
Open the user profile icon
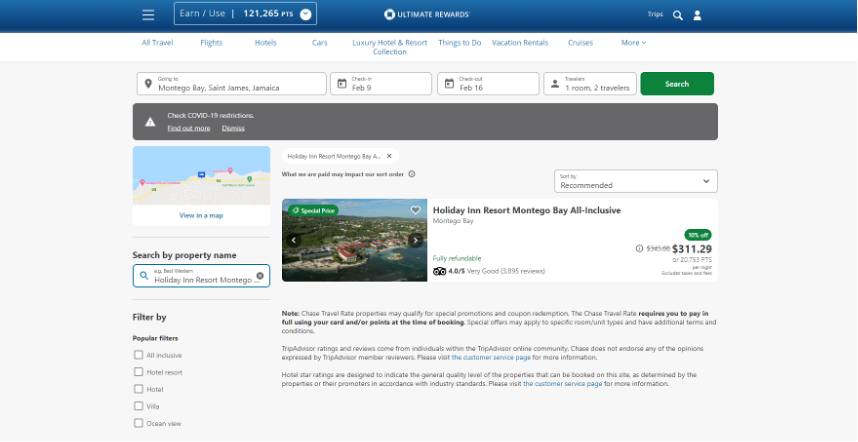[698, 15]
